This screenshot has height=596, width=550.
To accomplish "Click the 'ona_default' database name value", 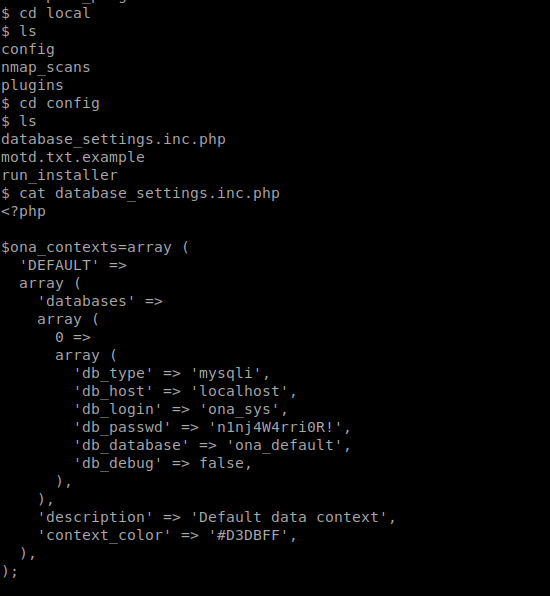I will tap(284, 445).
